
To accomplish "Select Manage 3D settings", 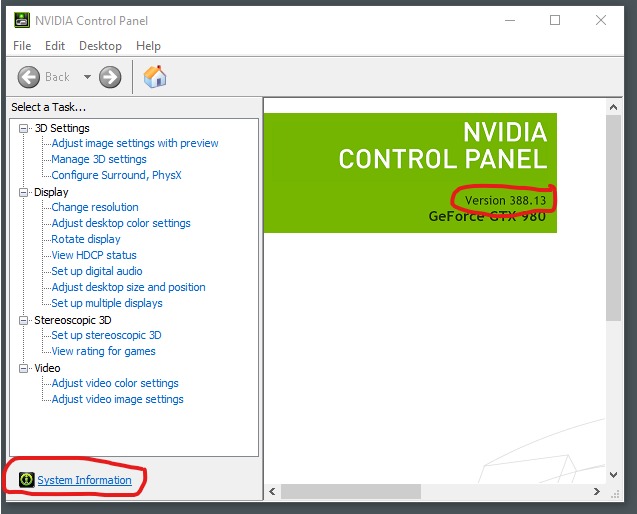I will (x=99, y=159).
